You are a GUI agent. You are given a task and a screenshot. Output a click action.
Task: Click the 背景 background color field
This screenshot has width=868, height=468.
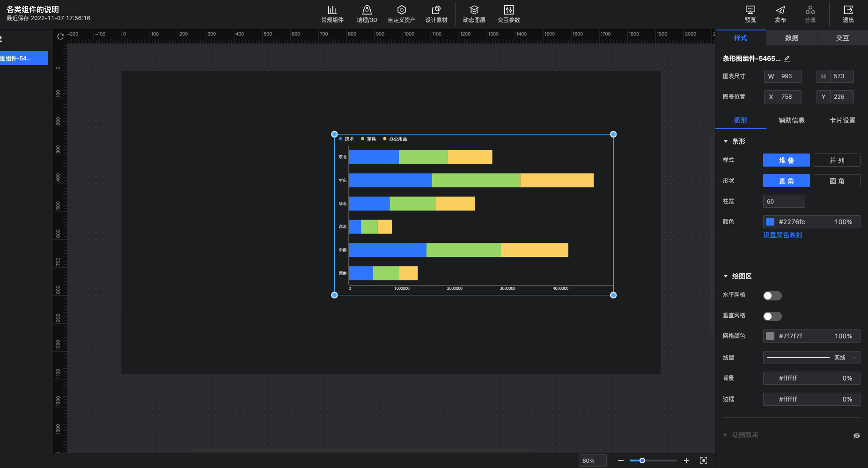coord(812,378)
